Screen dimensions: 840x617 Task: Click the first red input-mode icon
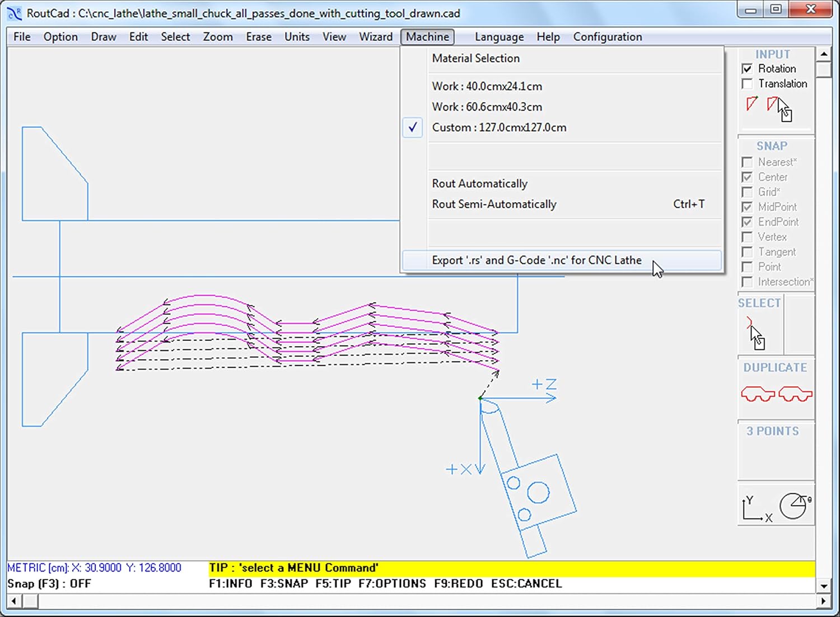(752, 104)
